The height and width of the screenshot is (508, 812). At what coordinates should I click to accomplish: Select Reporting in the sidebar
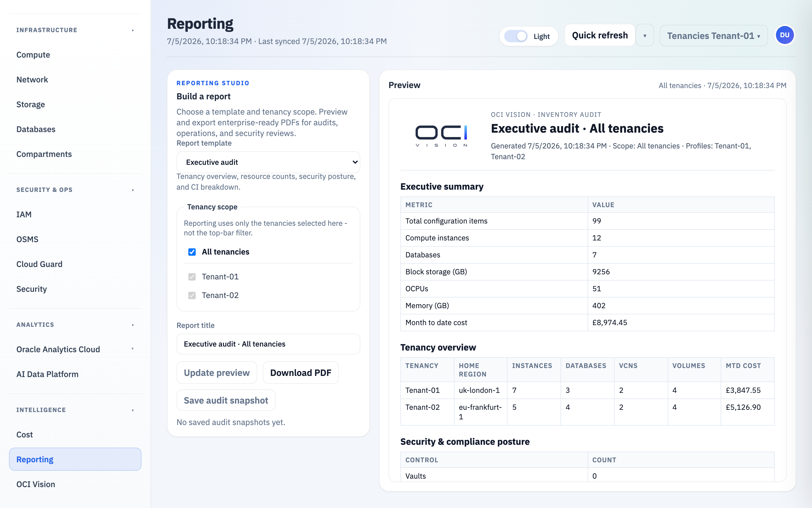[x=75, y=459]
